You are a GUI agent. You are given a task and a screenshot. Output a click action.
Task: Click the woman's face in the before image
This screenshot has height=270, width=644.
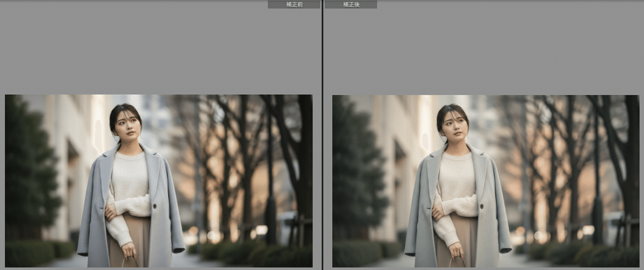[x=127, y=126]
